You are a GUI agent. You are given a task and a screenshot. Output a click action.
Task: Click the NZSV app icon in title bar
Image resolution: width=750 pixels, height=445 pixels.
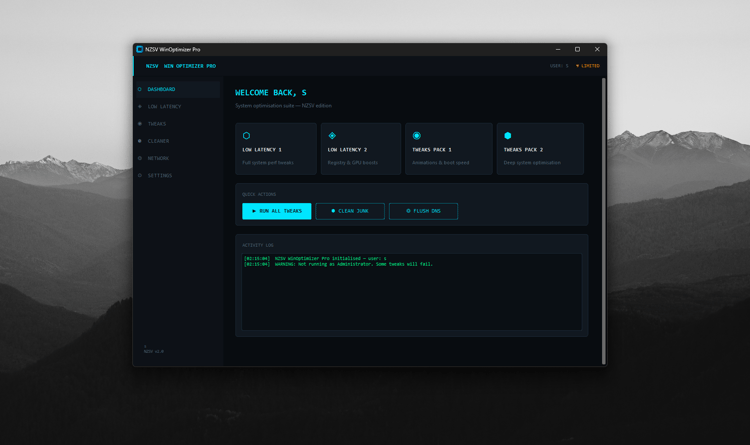[x=140, y=49]
